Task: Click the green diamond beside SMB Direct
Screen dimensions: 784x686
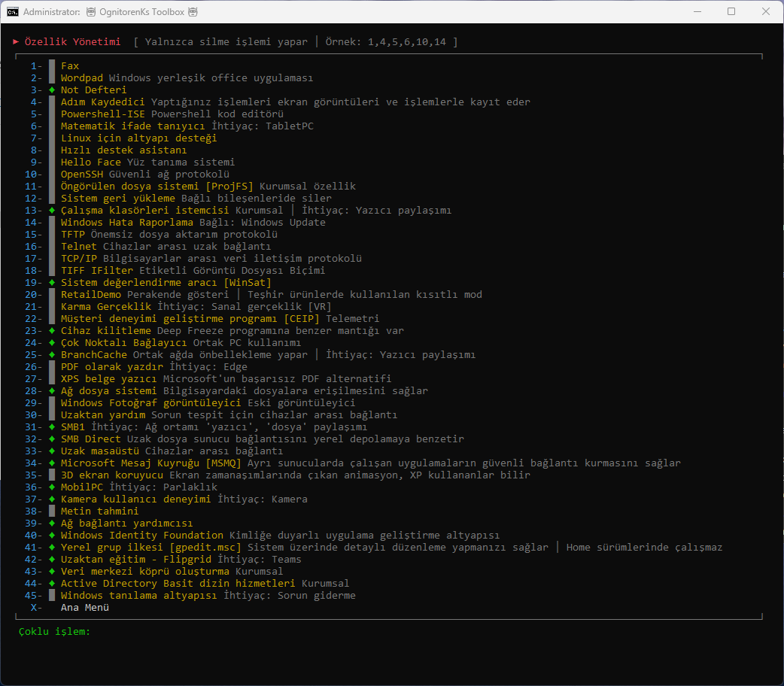Action: pyautogui.click(x=52, y=439)
